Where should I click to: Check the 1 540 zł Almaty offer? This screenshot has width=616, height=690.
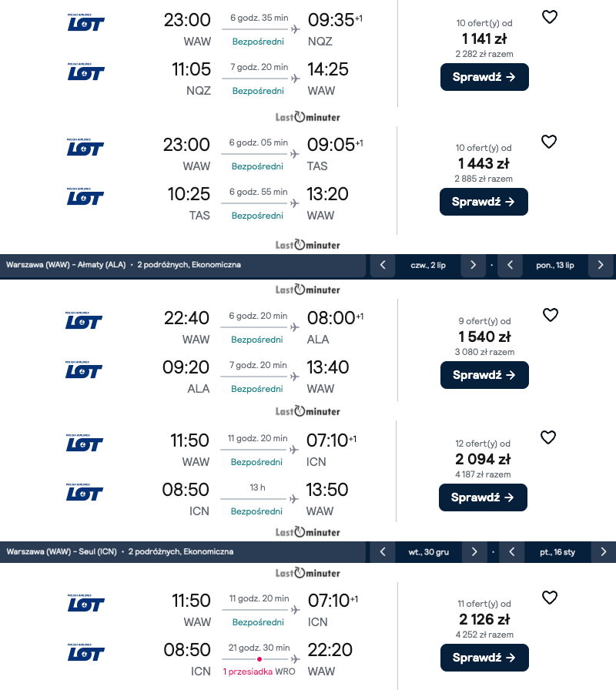click(484, 375)
